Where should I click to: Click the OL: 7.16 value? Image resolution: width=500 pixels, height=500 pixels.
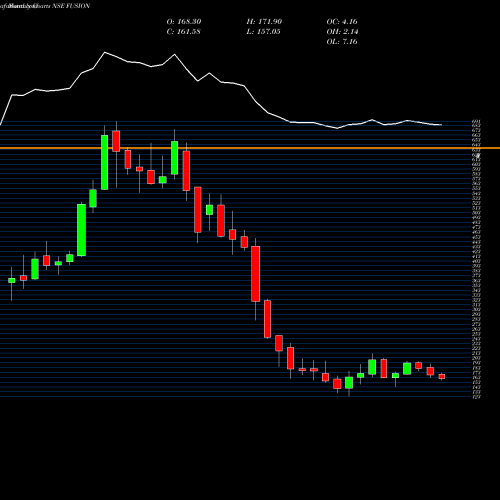coord(342,42)
